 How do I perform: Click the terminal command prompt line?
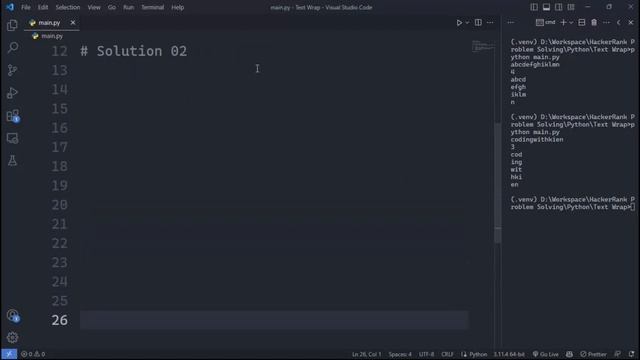(572, 203)
